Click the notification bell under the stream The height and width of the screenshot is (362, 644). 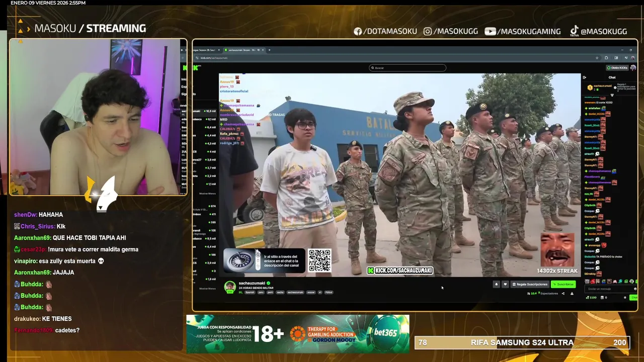[497, 284]
